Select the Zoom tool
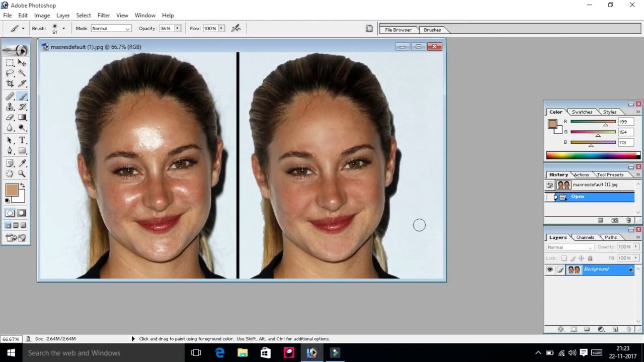The width and height of the screenshot is (644, 362). (x=22, y=173)
